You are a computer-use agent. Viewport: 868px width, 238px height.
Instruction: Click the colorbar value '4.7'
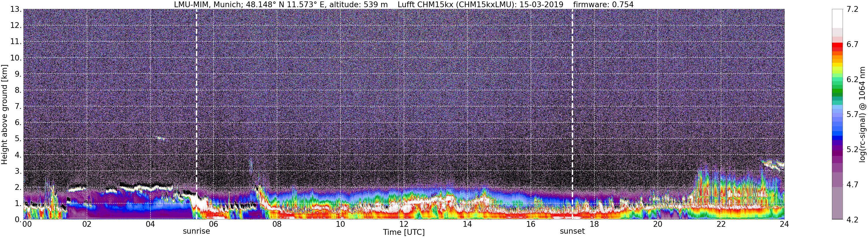[852, 184]
